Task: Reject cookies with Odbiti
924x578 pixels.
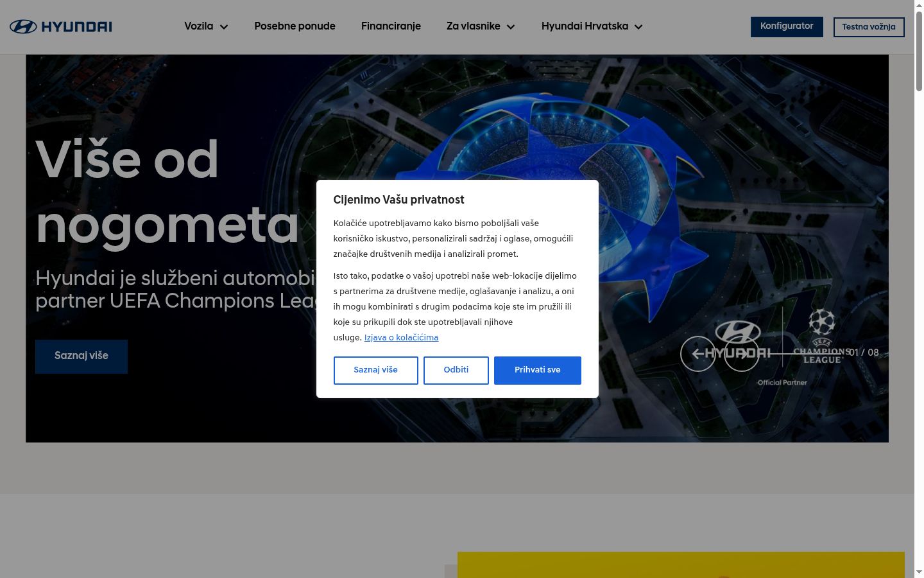Action: (456, 371)
